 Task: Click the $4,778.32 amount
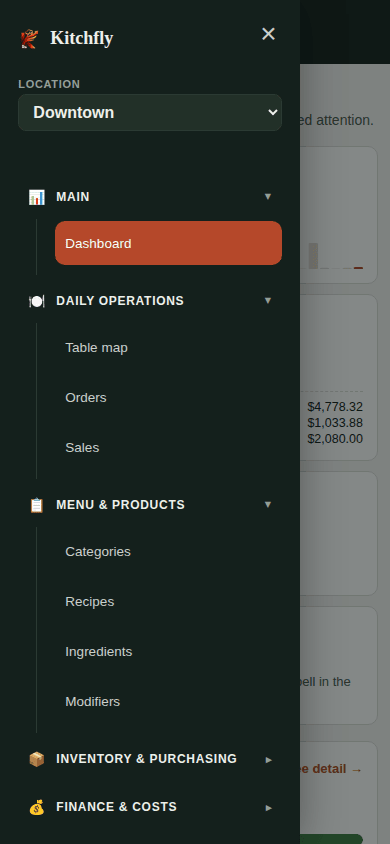click(x=335, y=407)
